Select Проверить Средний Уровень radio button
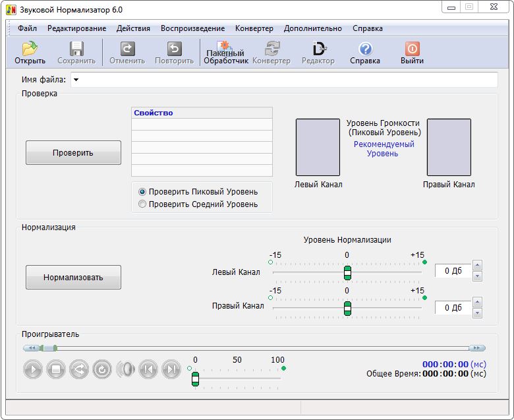The image size is (514, 420). (142, 204)
